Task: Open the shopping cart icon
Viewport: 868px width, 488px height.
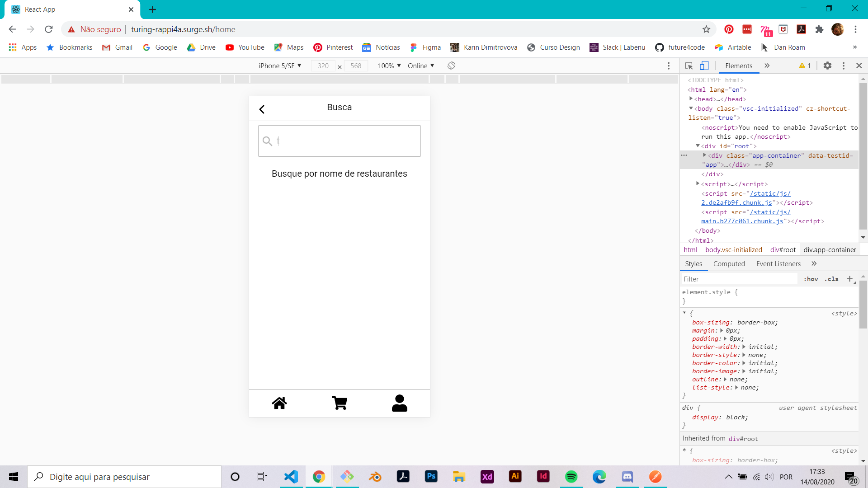Action: click(340, 403)
